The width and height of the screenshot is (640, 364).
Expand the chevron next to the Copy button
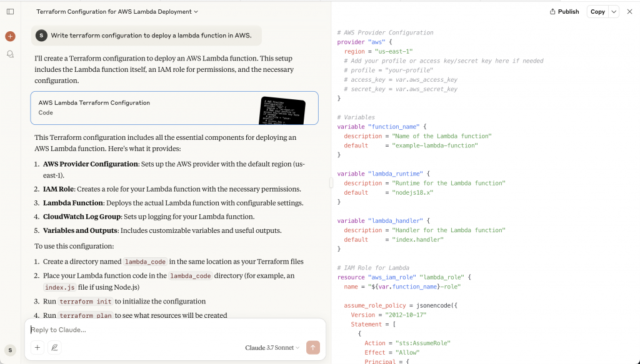[614, 12]
